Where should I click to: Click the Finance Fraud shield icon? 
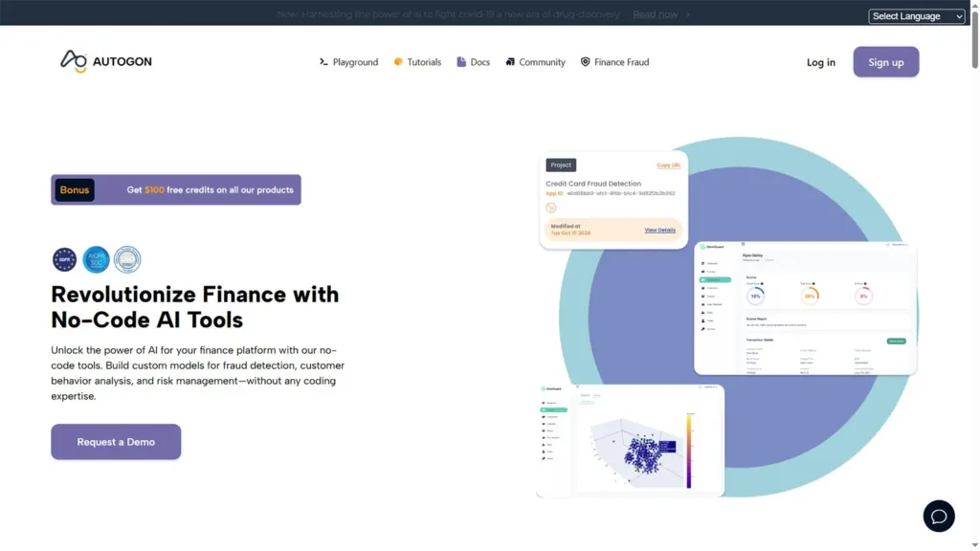585,61
